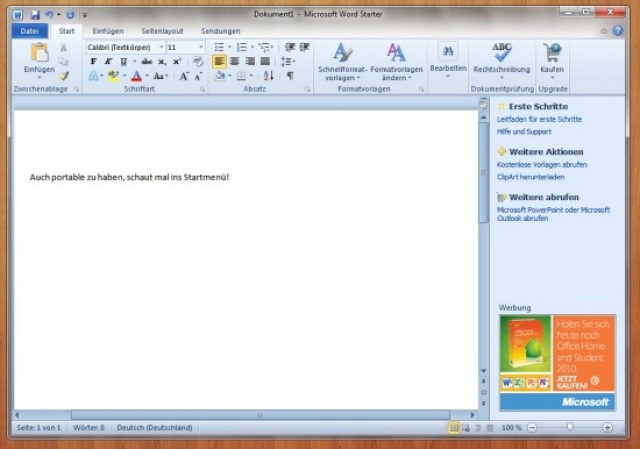This screenshot has height=449, width=640.
Task: Align paragraph text to the left
Action: coord(219,62)
